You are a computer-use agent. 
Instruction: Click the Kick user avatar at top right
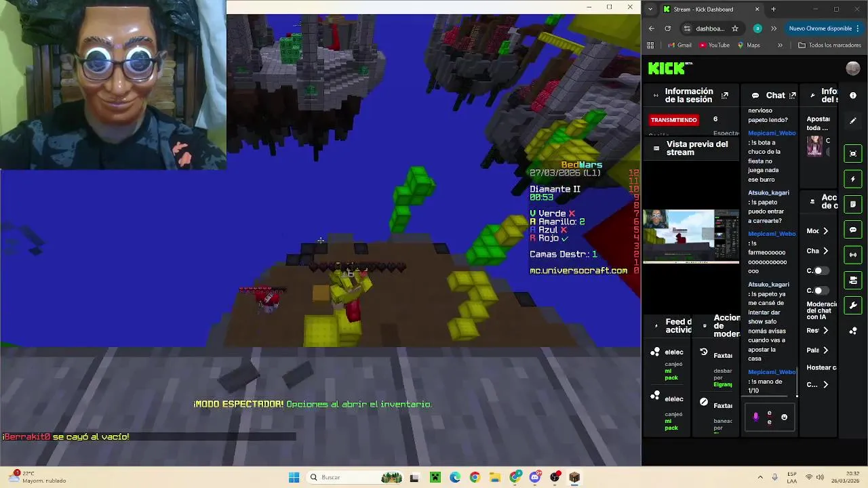click(853, 68)
